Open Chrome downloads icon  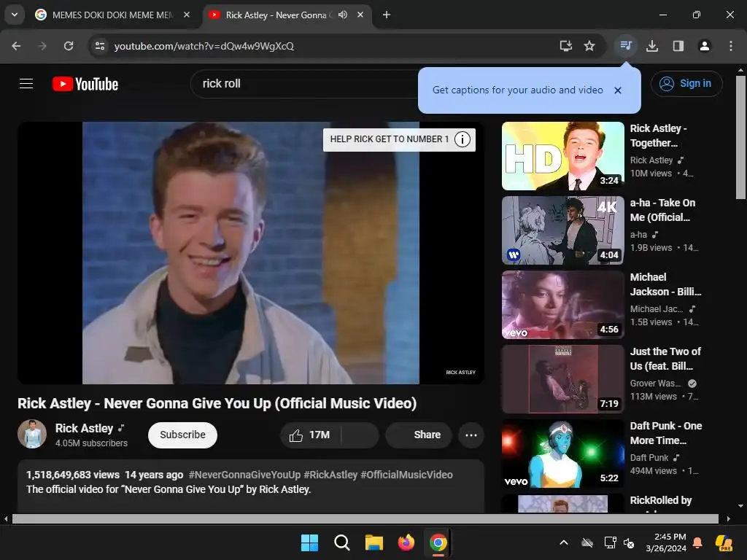pos(652,46)
